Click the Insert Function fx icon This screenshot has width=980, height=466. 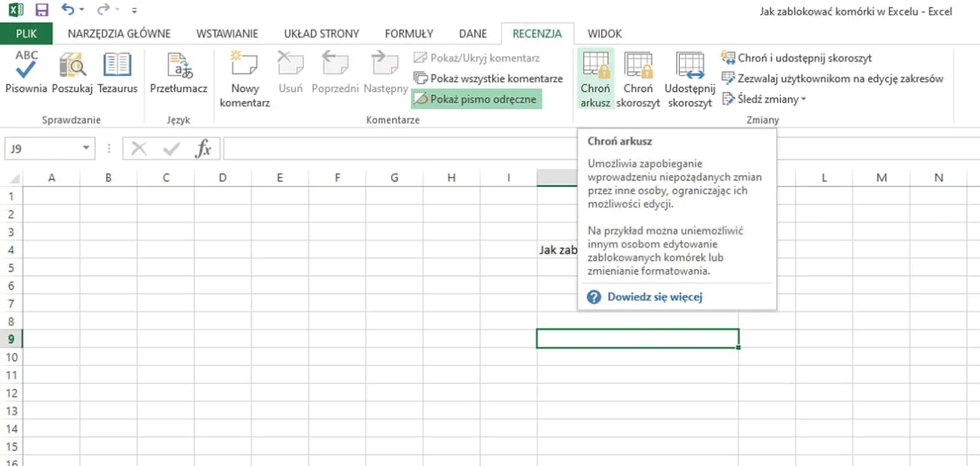tap(203, 149)
